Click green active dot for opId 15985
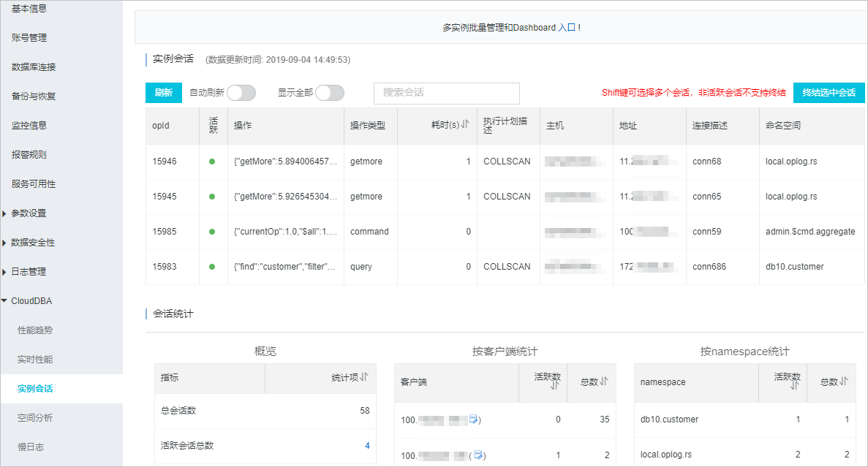868x467 pixels. pos(212,232)
